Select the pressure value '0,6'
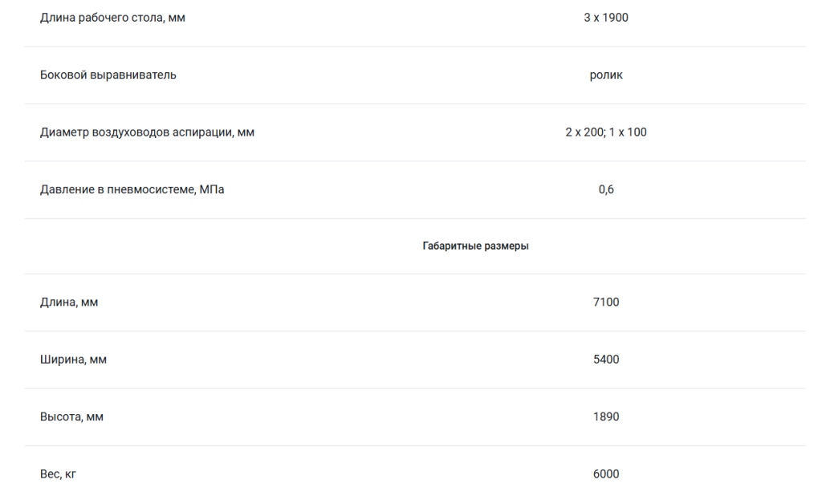The image size is (822, 504). (606, 189)
